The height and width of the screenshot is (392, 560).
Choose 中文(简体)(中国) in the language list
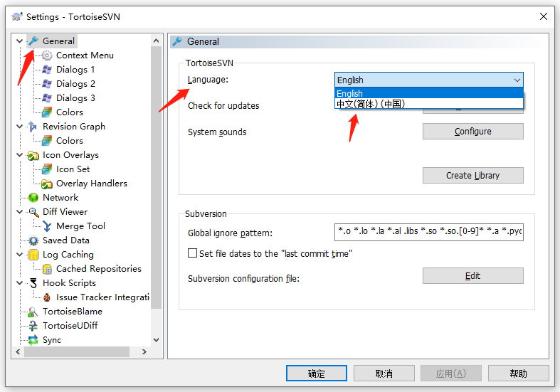(429, 104)
